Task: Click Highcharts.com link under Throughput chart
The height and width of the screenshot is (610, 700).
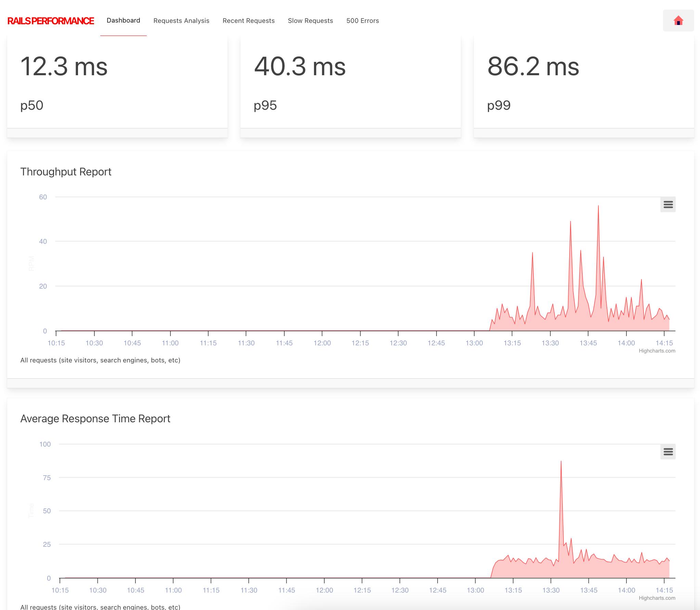Action: coord(657,351)
